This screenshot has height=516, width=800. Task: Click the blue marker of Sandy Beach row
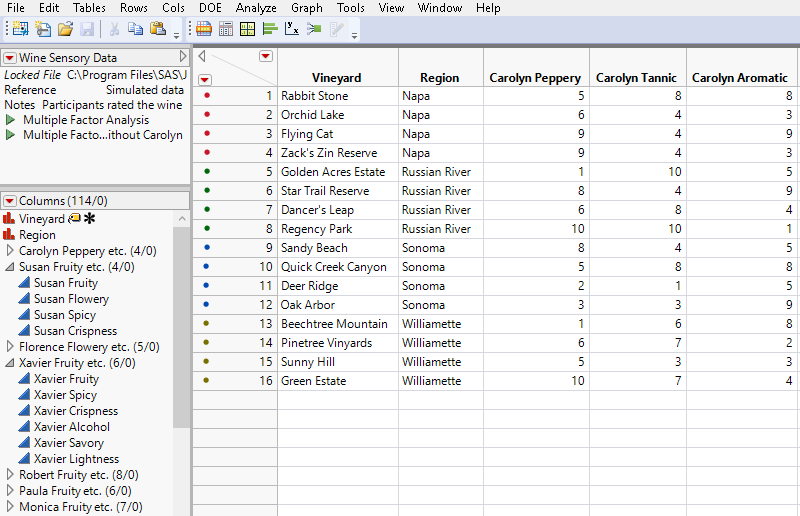(x=207, y=248)
